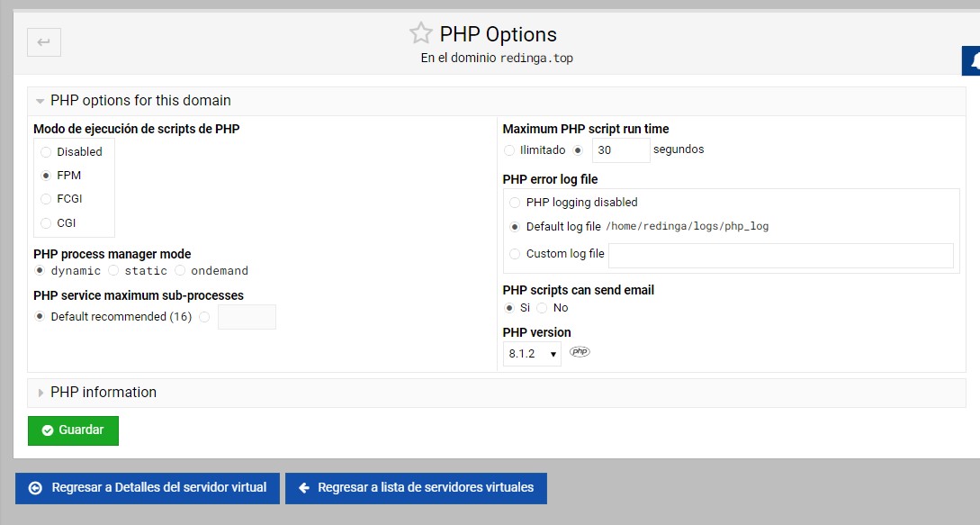This screenshot has height=525, width=980.
Task: Expand the PHP information section
Action: [x=40, y=393]
